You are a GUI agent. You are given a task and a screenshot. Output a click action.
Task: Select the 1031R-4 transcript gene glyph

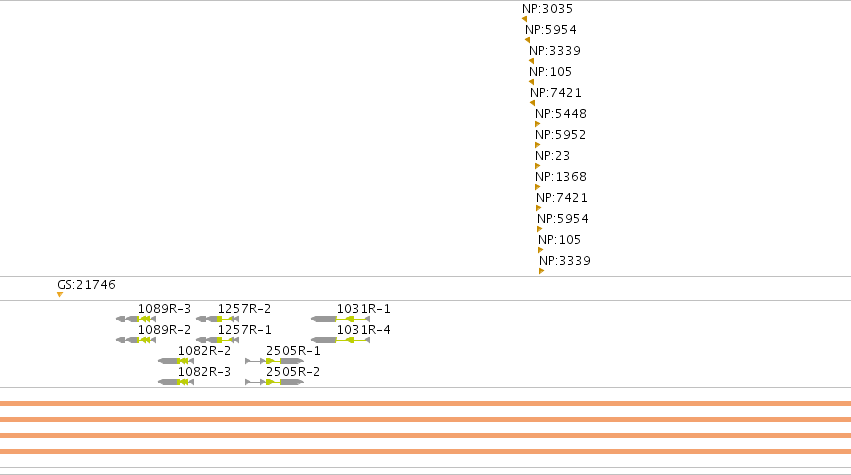point(340,340)
